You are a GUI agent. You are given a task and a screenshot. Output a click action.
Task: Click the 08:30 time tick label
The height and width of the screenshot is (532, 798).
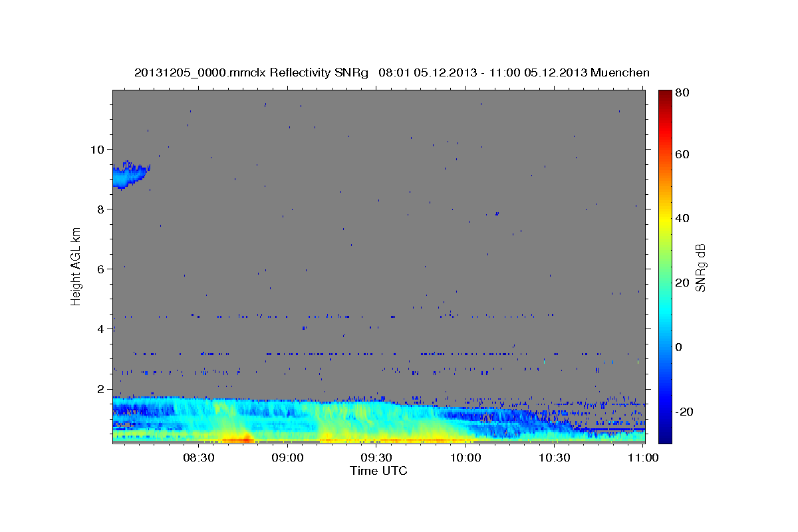tap(199, 458)
